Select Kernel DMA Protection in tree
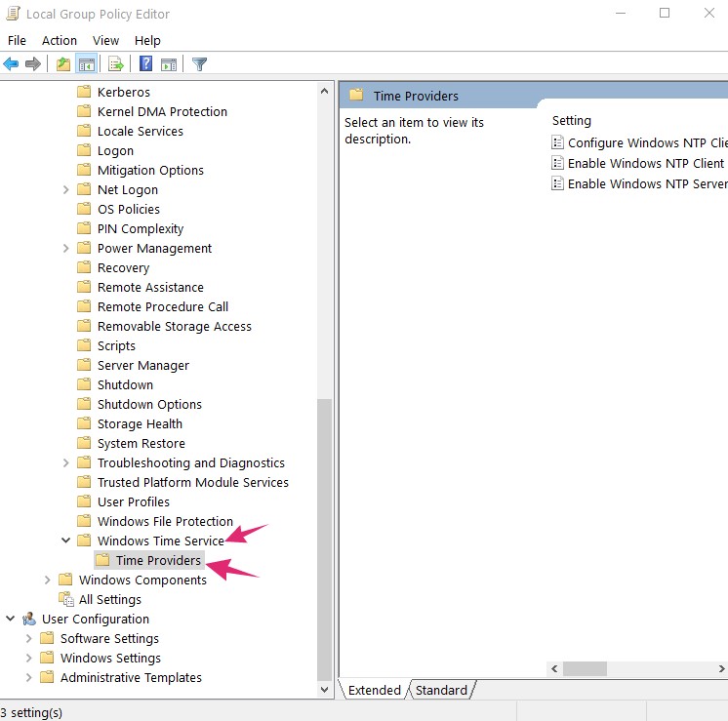728x721 pixels. click(162, 111)
